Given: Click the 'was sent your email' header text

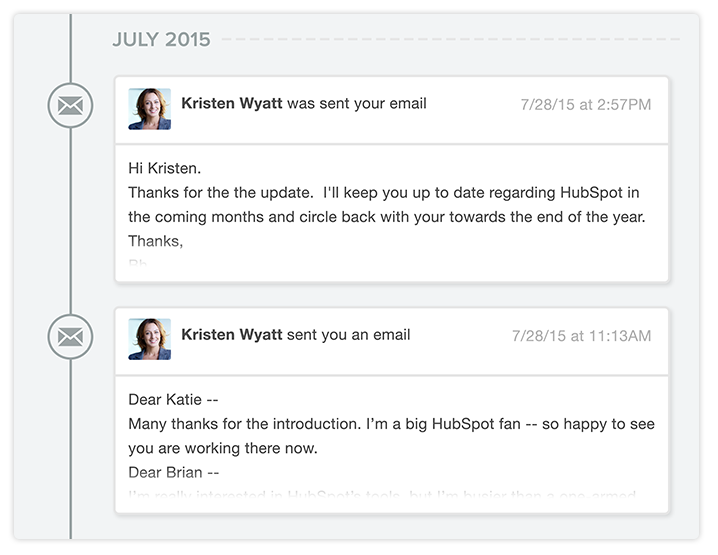Looking at the screenshot, I should (357, 103).
